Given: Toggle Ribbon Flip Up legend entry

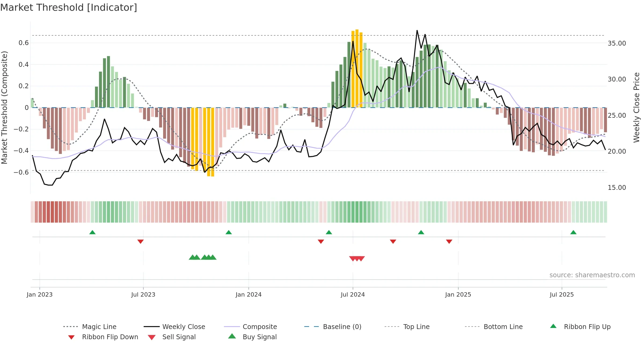Looking at the screenshot, I should click(x=580, y=327).
